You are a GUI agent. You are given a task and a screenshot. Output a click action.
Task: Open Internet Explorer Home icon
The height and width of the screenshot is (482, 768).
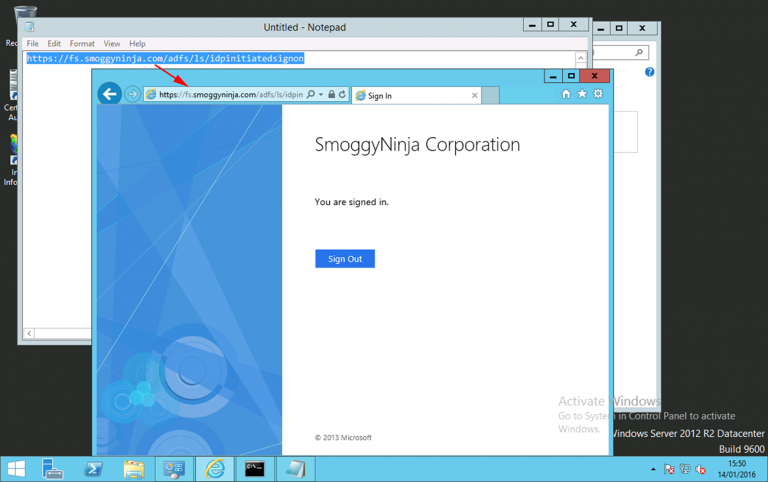[566, 94]
